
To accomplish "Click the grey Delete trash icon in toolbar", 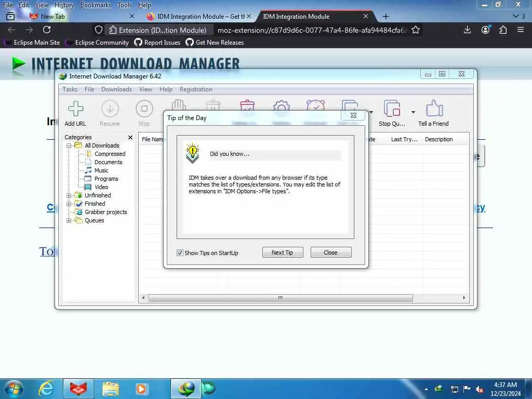I will tap(213, 105).
